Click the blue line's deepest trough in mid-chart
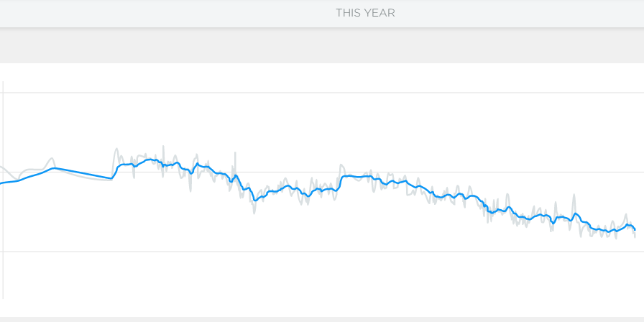 255,200
